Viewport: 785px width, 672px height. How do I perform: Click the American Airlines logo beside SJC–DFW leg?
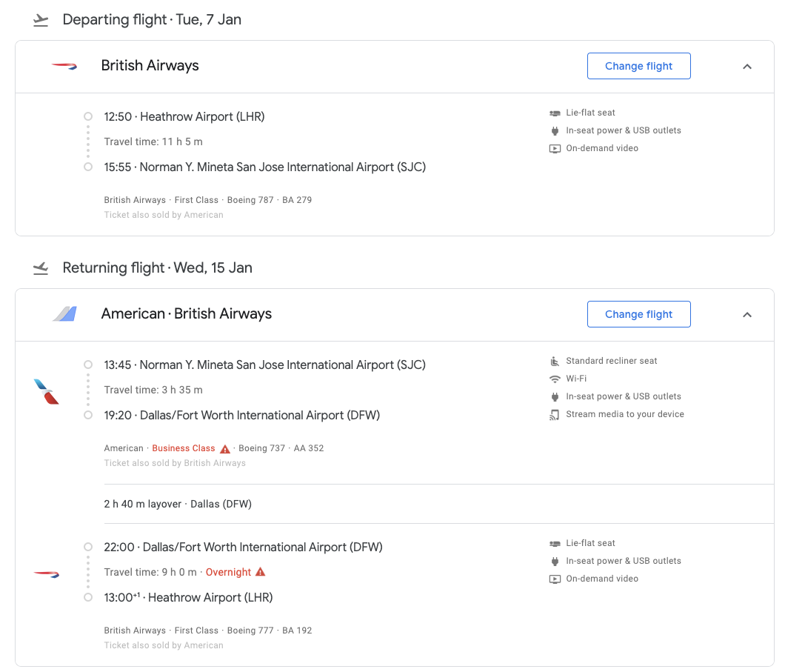46,391
